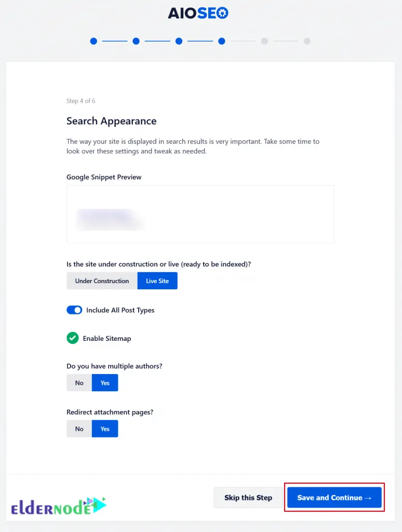Click the currently active fourth progress dot
The height and width of the screenshot is (532, 402).
(222, 41)
